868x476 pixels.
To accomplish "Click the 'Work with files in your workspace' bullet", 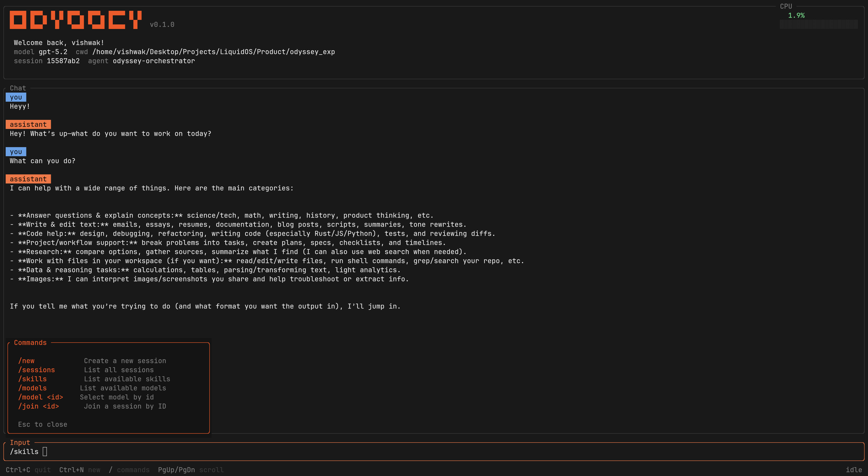I will click(x=267, y=261).
